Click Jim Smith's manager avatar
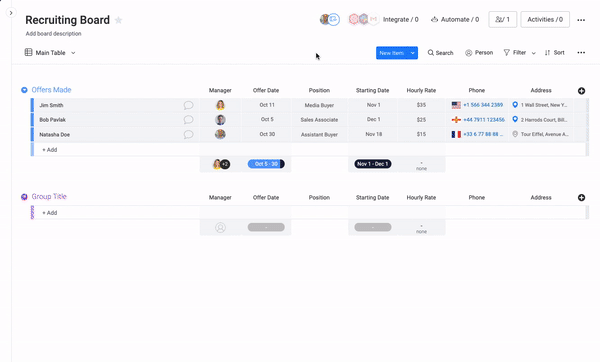Viewport: 600px width, 362px height. pyautogui.click(x=220, y=105)
